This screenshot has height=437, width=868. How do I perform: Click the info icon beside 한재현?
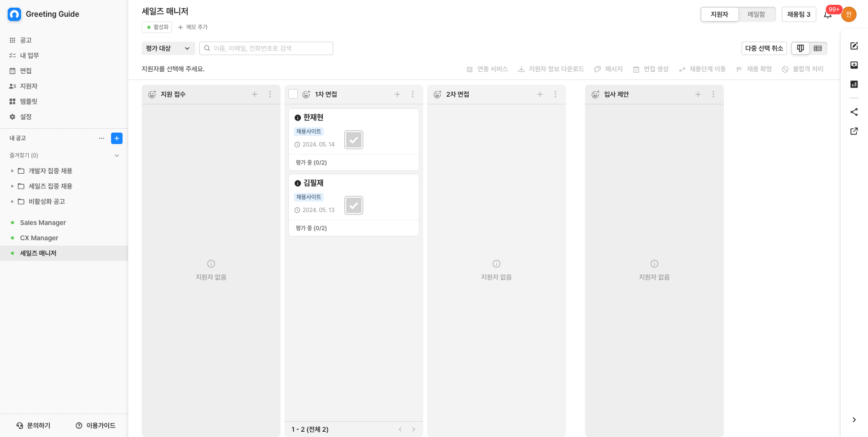click(298, 118)
